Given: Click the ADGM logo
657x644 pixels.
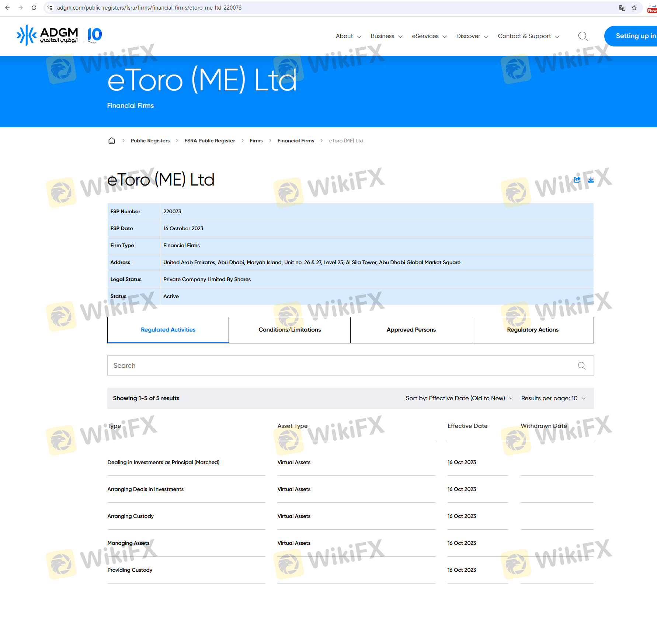Looking at the screenshot, I should 47,35.
